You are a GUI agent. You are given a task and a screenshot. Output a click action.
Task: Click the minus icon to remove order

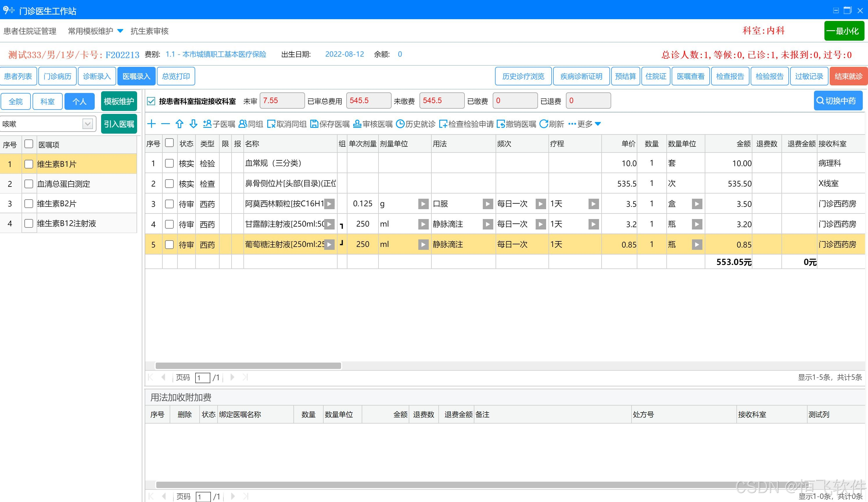[165, 124]
